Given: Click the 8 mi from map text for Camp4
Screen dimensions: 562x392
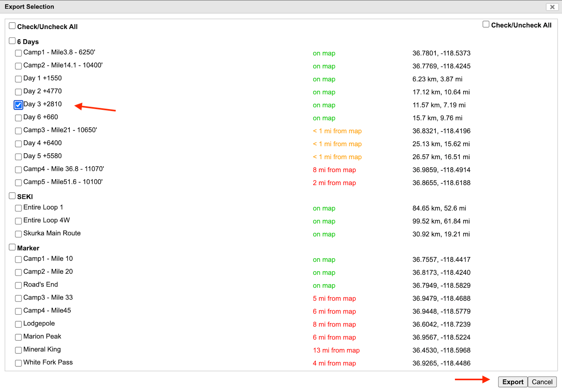Looking at the screenshot, I should click(334, 170).
